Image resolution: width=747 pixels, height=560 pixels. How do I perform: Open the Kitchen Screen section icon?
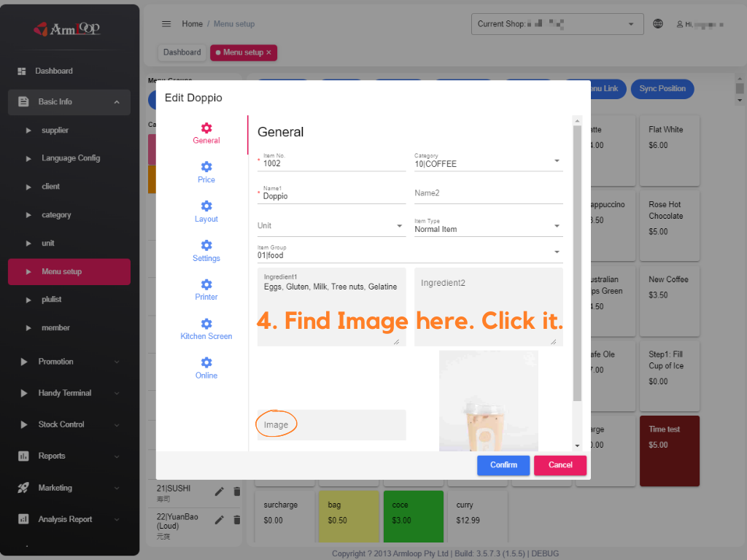pos(206,324)
